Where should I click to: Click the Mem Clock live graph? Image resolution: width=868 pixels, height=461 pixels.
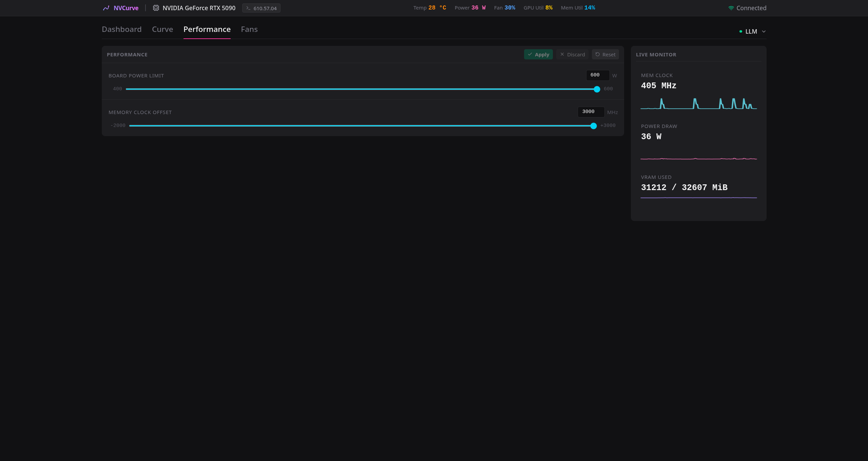(698, 104)
